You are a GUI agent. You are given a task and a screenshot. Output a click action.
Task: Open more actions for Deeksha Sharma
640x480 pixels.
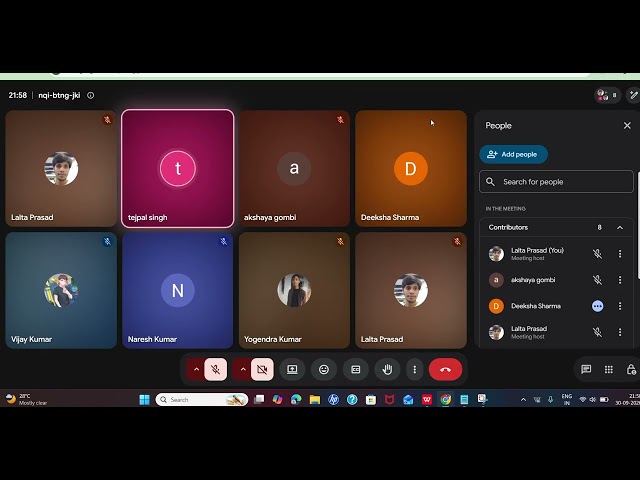coord(620,306)
